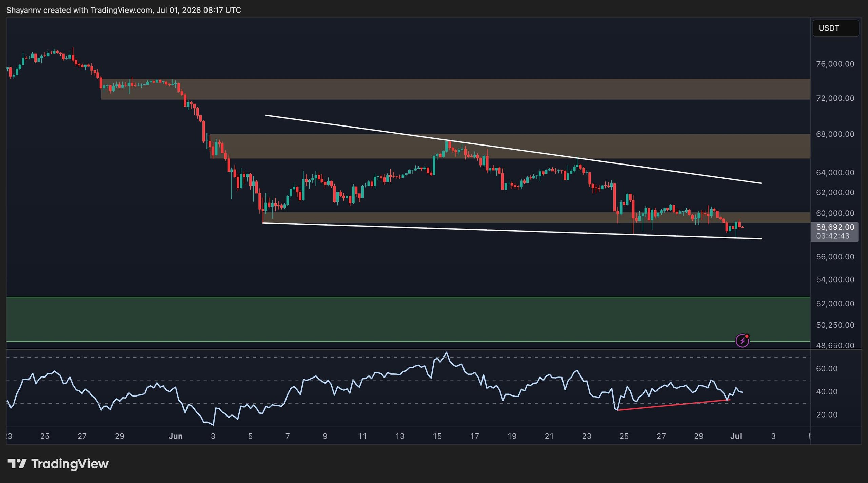The width and height of the screenshot is (868, 483).
Task: Click the TradingView logo at bottom left
Action: click(58, 464)
